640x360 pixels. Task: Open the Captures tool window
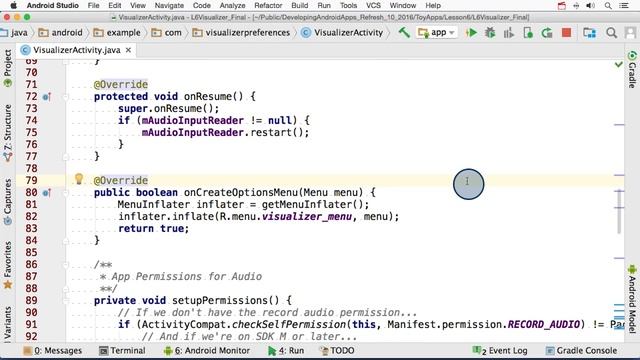coord(7,202)
